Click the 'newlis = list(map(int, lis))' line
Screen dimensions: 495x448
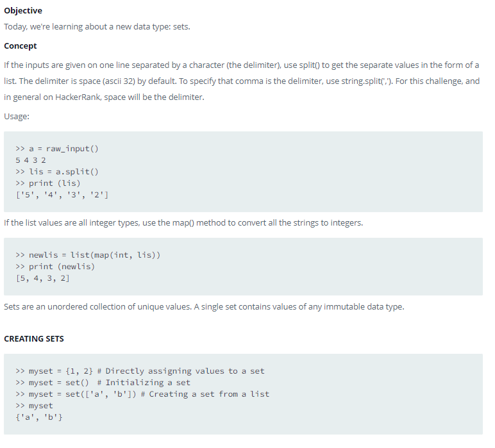point(88,255)
